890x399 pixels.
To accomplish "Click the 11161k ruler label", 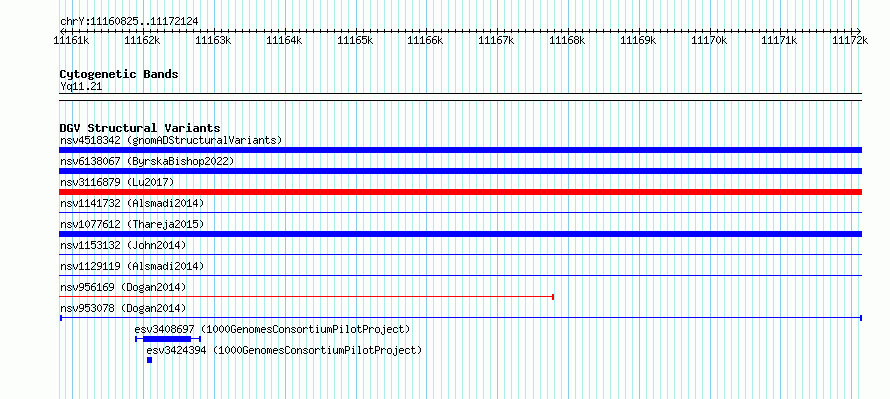I will click(71, 40).
